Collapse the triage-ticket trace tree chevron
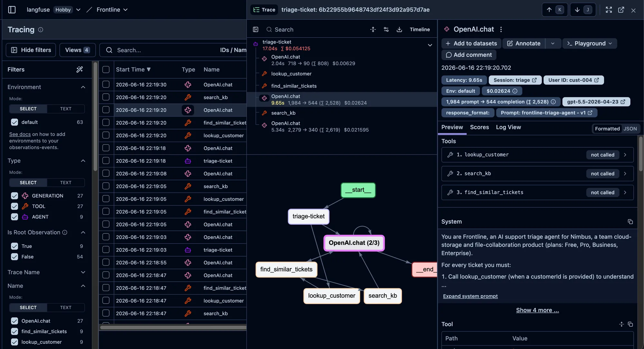The width and height of the screenshot is (644, 349). pos(430,45)
